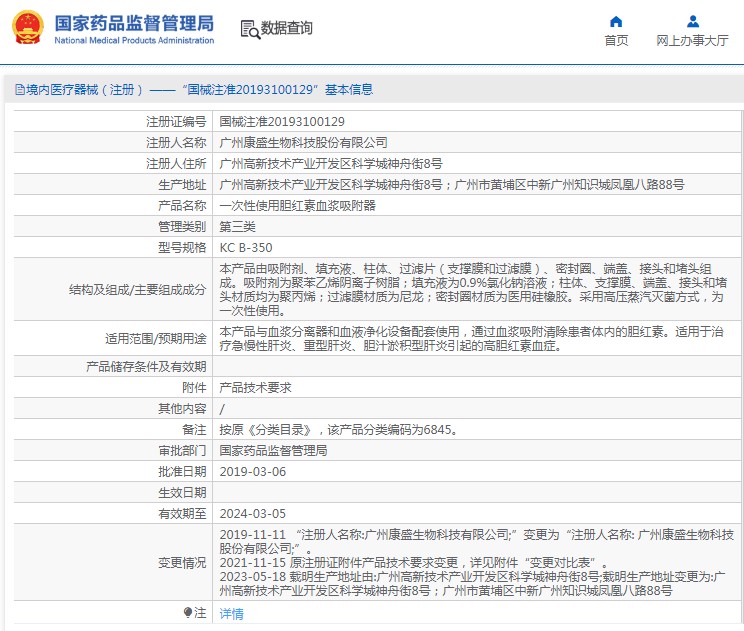744x631 pixels.
Task: Click the 备注 classification code 6845 text
Action: [x=338, y=430]
